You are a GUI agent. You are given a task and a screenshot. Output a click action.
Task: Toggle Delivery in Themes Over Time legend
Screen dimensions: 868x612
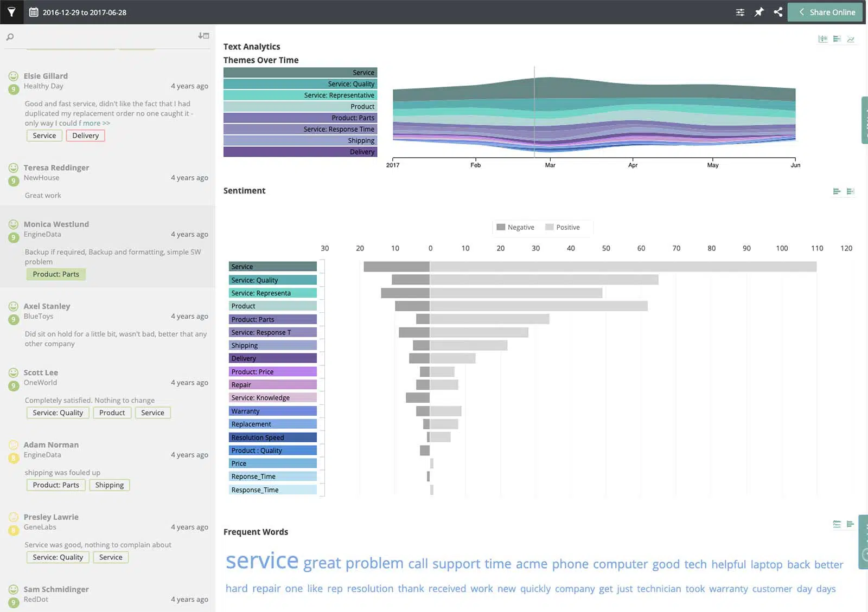300,152
